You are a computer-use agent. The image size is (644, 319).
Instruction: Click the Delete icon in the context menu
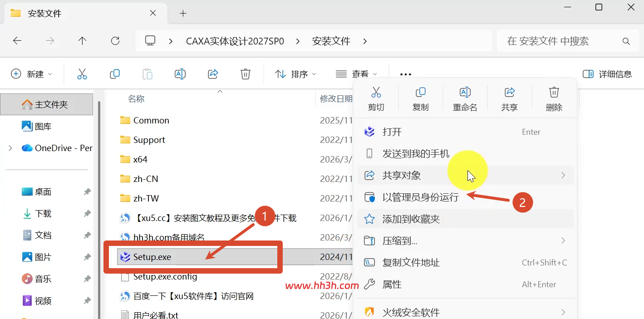click(x=554, y=93)
